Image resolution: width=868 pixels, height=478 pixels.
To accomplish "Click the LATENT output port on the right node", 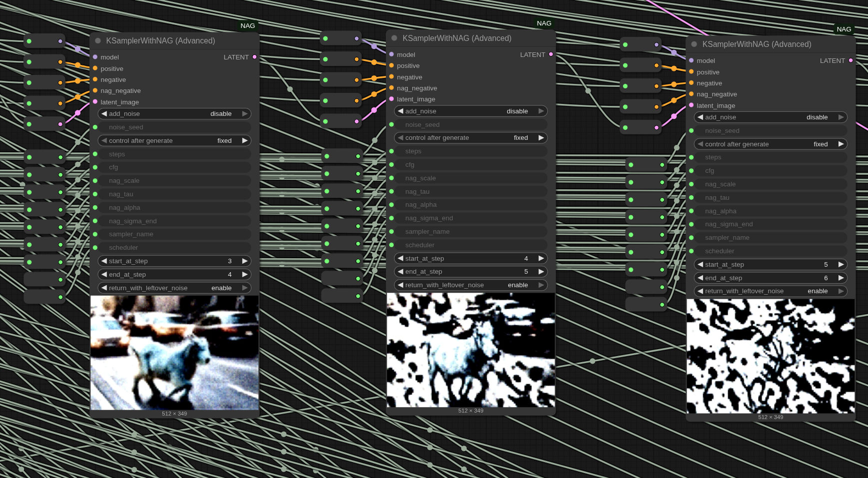I will (x=851, y=60).
